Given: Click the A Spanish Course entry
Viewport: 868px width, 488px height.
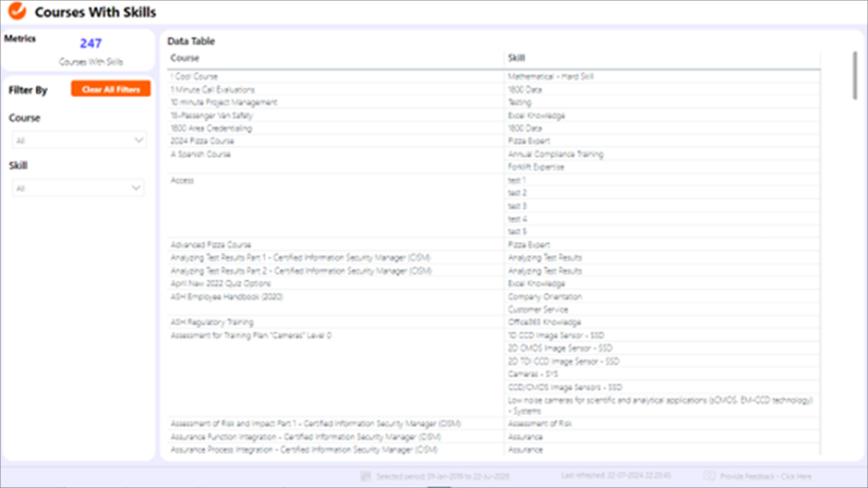Looking at the screenshot, I should pyautogui.click(x=201, y=154).
